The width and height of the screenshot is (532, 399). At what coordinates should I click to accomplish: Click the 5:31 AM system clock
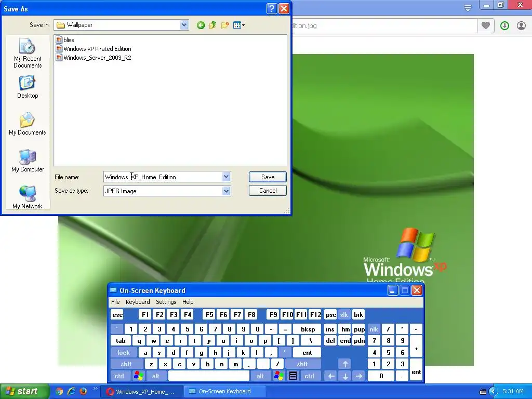coord(513,391)
